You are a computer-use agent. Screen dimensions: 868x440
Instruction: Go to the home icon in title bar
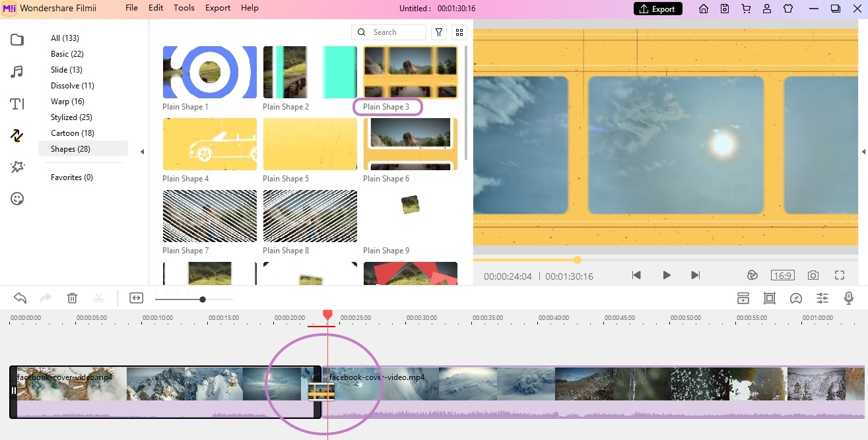pyautogui.click(x=704, y=9)
